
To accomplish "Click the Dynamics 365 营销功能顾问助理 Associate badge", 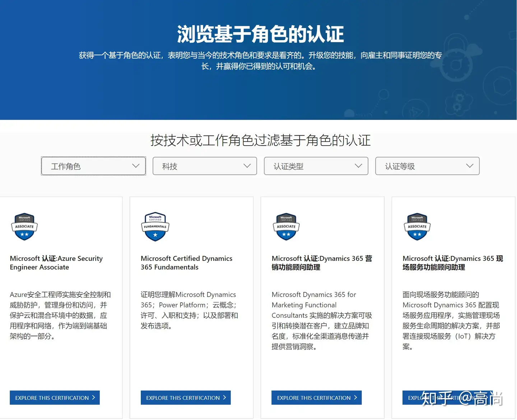I will 286,227.
